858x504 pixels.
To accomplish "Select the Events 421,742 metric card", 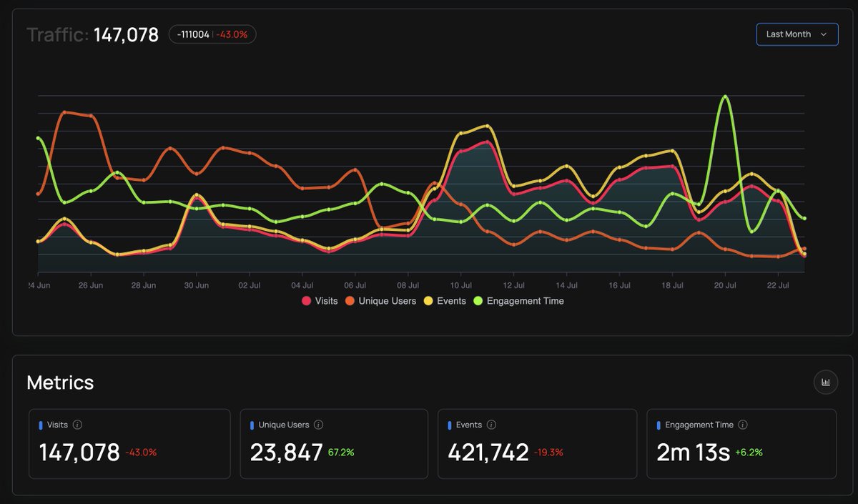I will 537,443.
